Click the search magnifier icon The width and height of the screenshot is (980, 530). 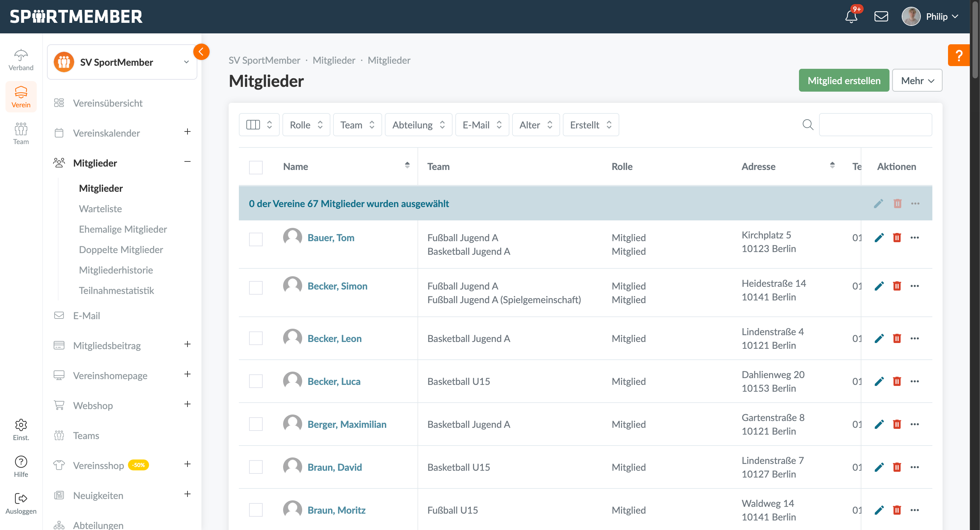808,125
